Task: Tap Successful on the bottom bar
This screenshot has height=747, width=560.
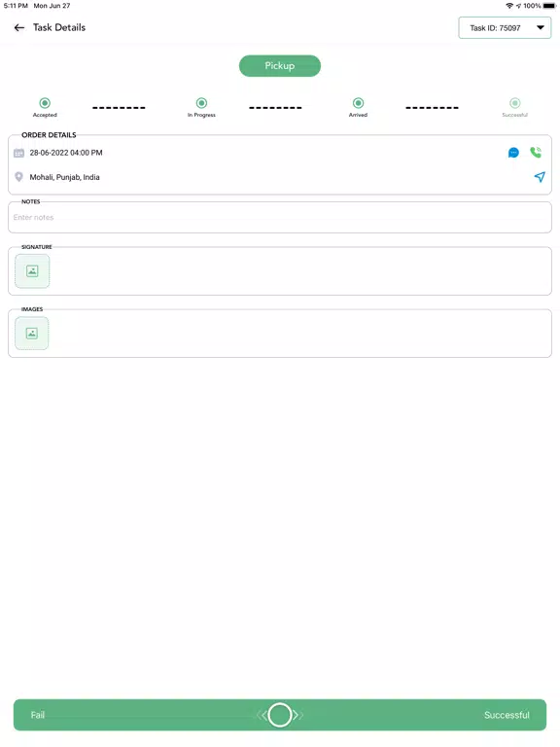Action: 507,715
